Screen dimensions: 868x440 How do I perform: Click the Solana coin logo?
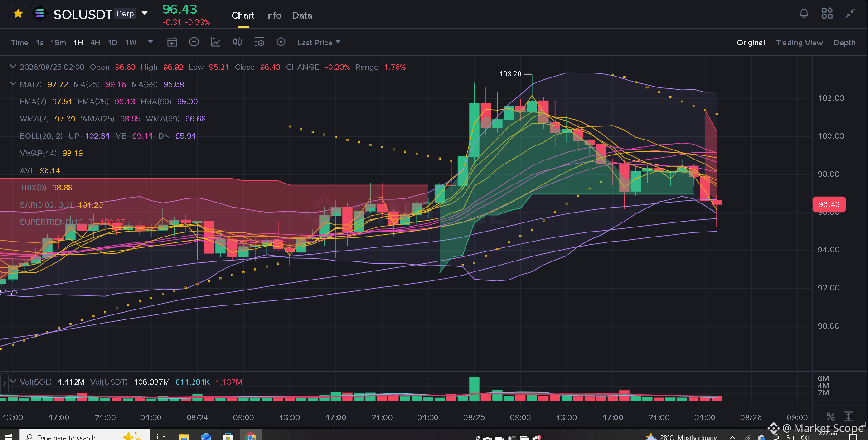click(x=40, y=14)
